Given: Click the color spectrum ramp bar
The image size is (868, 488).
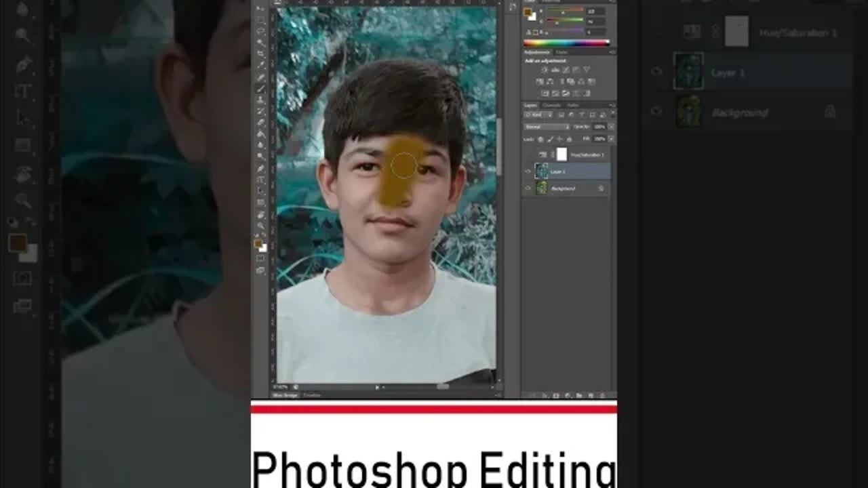Looking at the screenshot, I should click(566, 43).
